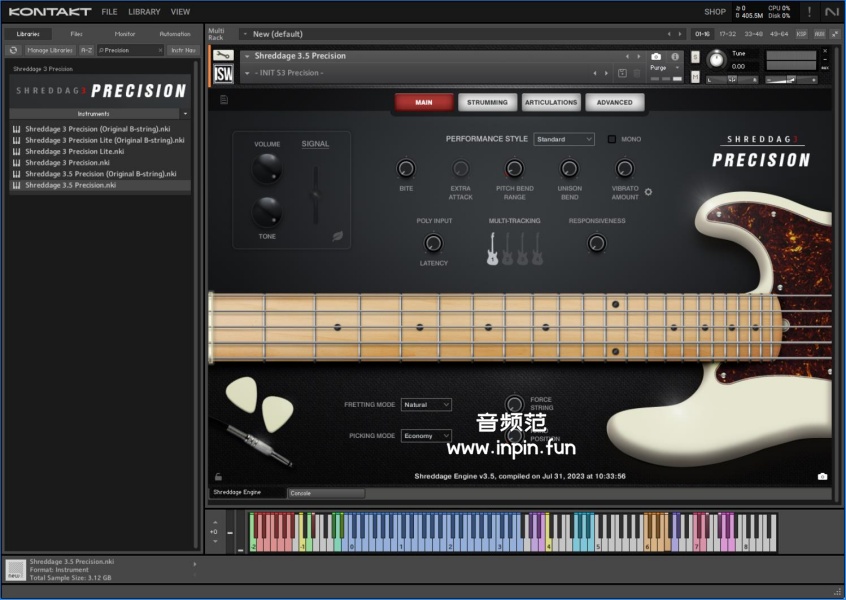Click the Signal level slider
The width and height of the screenshot is (846, 600).
316,195
